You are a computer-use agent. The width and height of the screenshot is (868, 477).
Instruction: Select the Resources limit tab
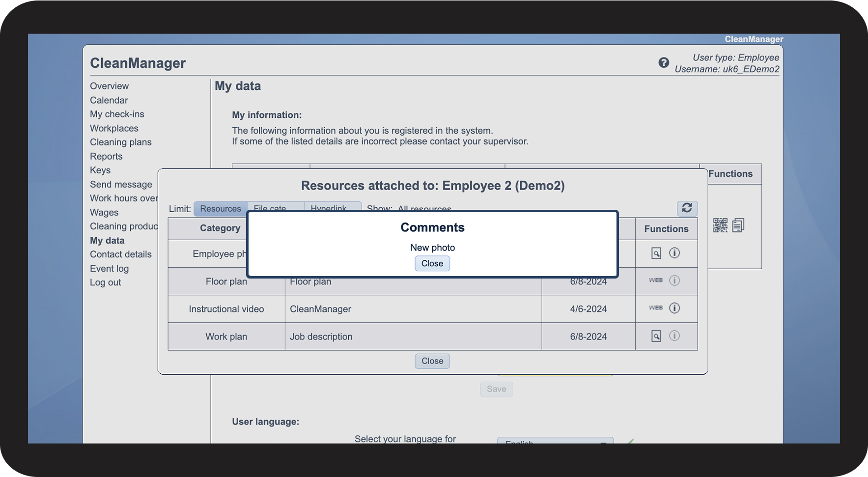[x=220, y=208]
